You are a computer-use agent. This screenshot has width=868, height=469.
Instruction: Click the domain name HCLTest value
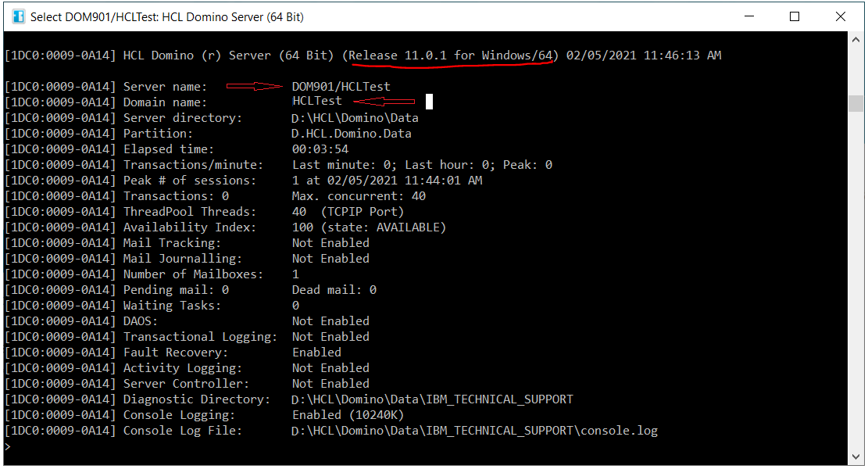(x=316, y=101)
